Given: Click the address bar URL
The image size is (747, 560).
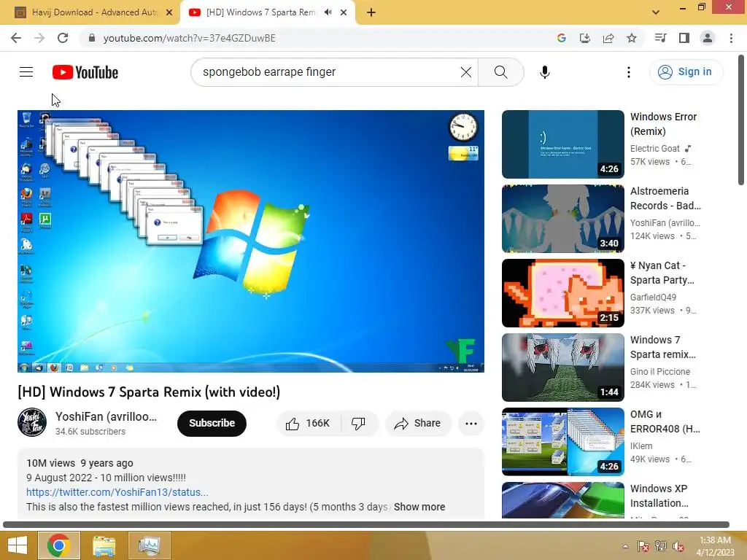Looking at the screenshot, I should [190, 38].
